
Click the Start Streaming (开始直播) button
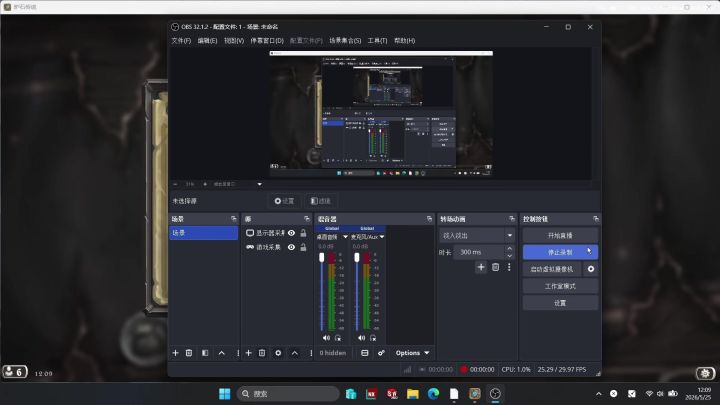pos(560,235)
